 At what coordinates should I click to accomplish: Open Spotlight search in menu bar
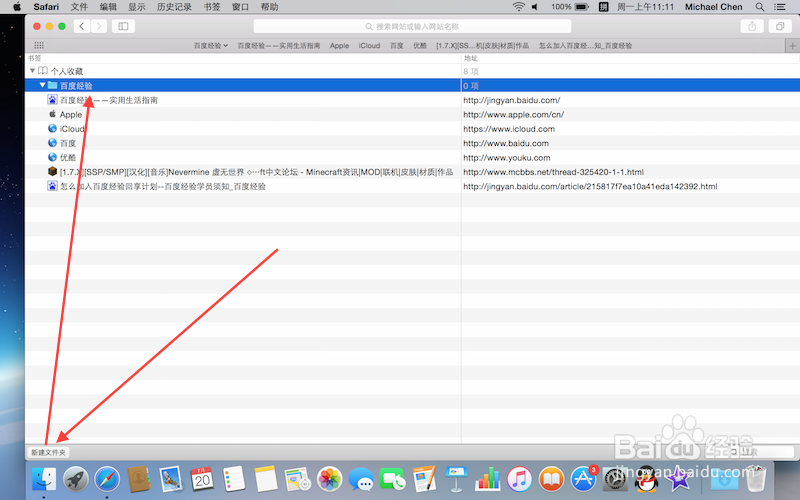point(760,7)
